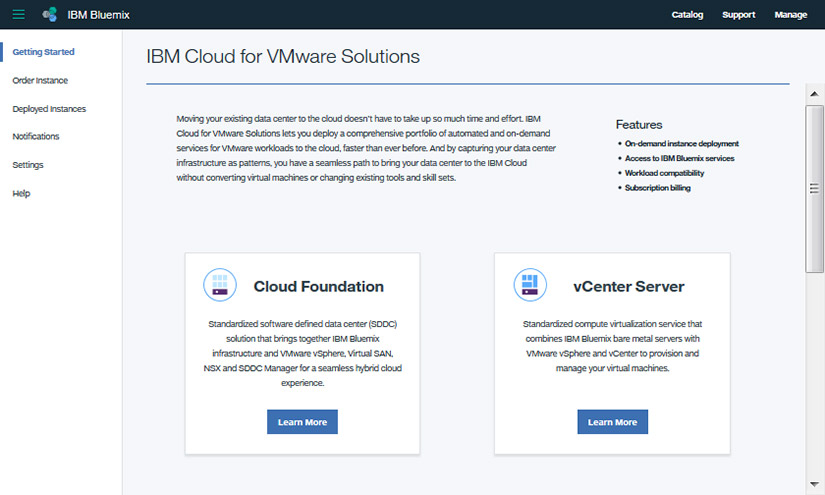
Task: Click 'Subscription billing' feature text
Action: tap(658, 188)
